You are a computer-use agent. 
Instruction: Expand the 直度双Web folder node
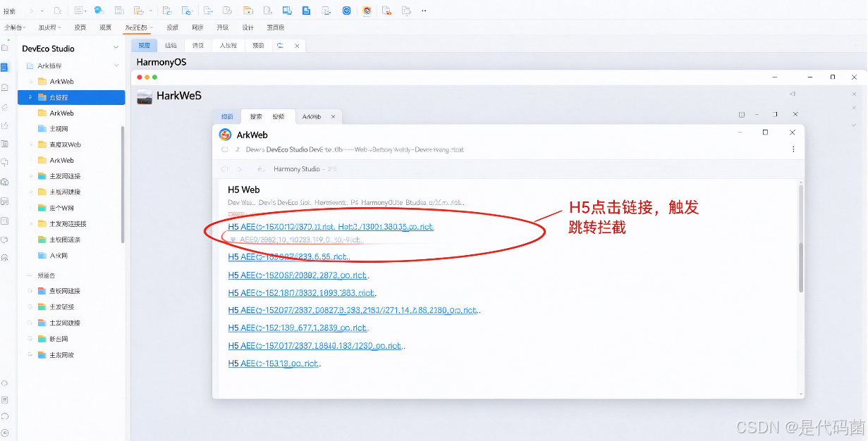(x=31, y=144)
